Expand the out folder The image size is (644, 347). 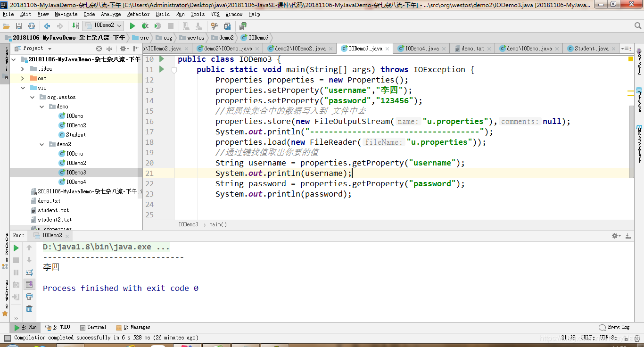point(23,78)
